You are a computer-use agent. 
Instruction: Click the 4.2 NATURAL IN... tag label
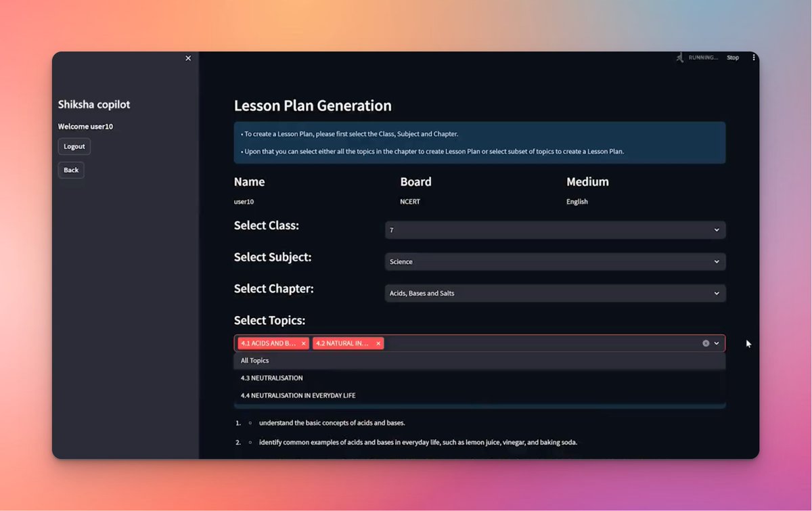point(342,343)
